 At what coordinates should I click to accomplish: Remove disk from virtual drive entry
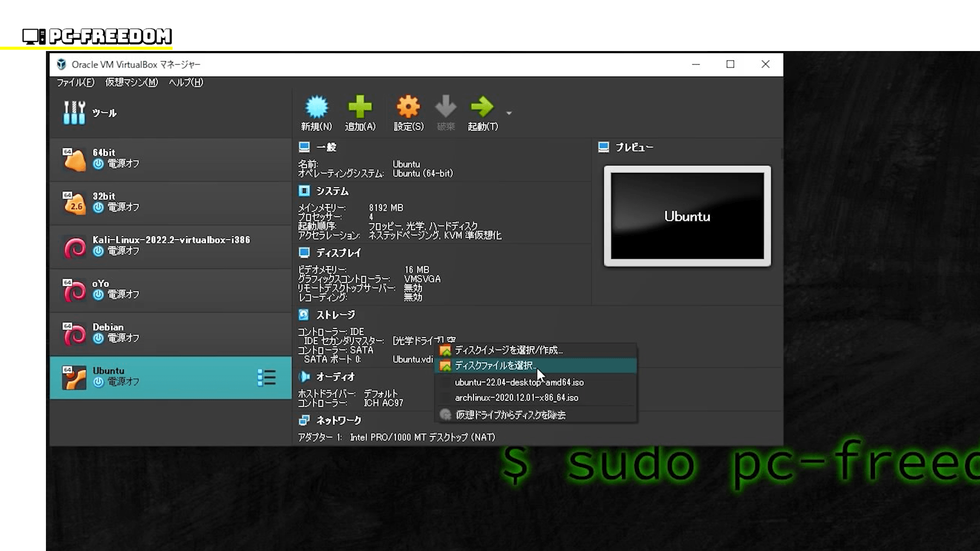pos(510,415)
